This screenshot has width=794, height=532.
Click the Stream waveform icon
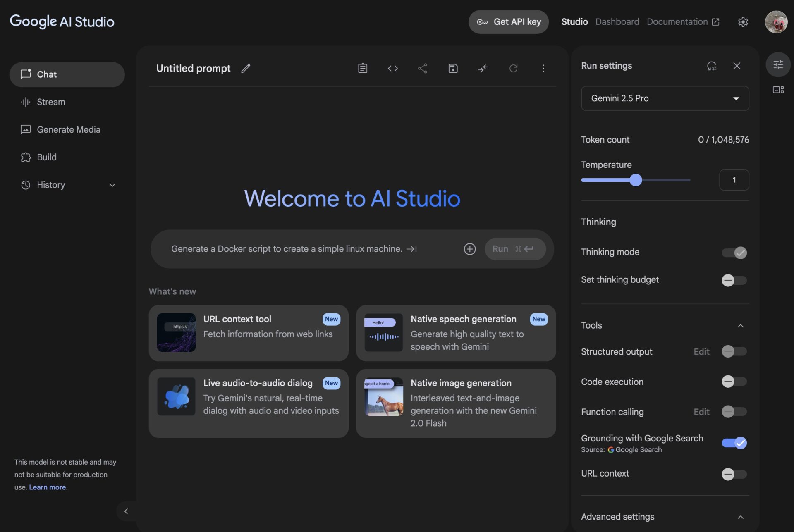coord(26,102)
